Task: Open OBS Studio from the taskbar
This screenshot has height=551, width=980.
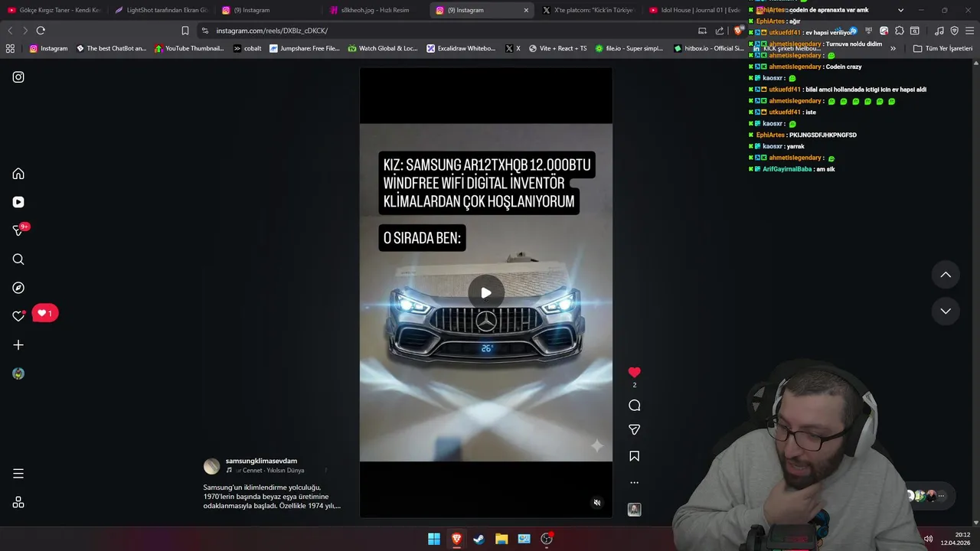Action: (x=547, y=539)
